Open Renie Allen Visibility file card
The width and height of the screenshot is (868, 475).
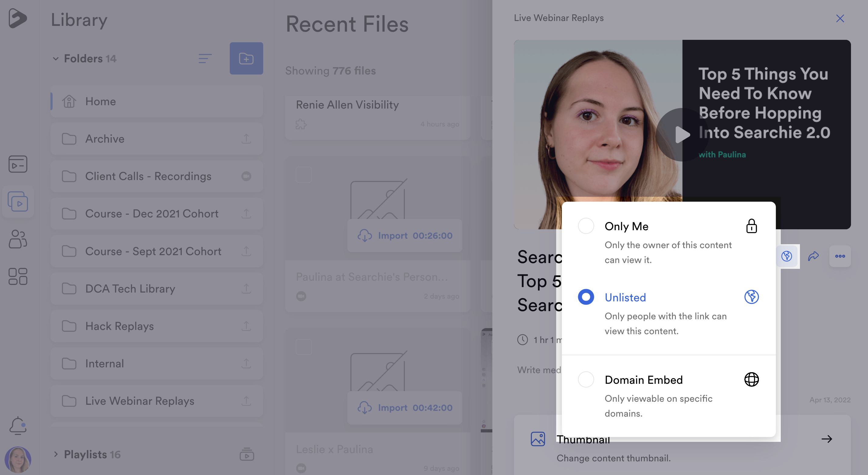pos(377,117)
